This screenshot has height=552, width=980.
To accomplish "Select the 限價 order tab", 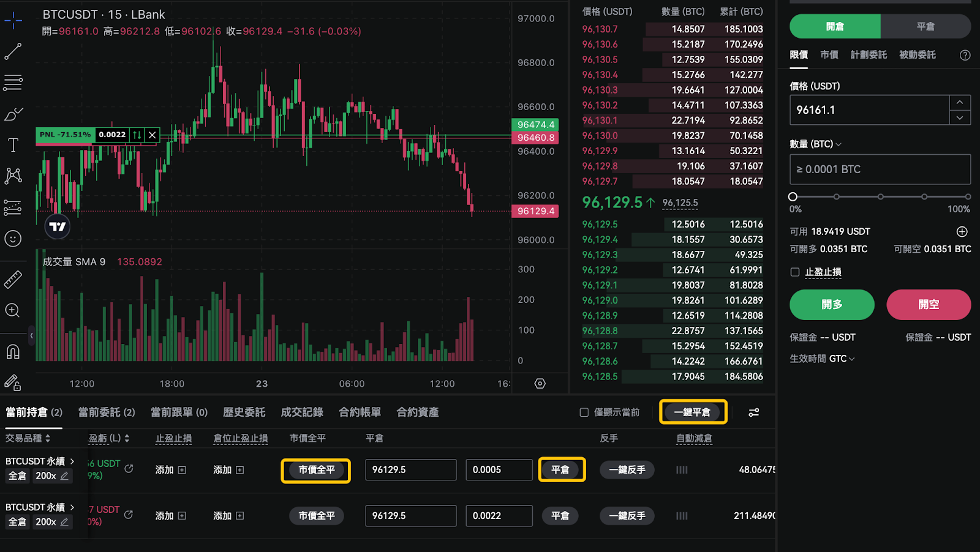I will 799,55.
